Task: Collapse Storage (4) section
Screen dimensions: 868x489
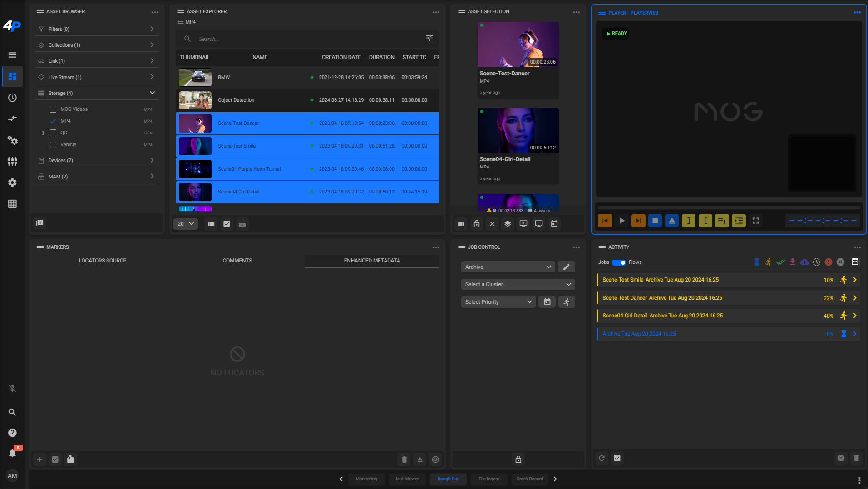Action: tap(97, 93)
